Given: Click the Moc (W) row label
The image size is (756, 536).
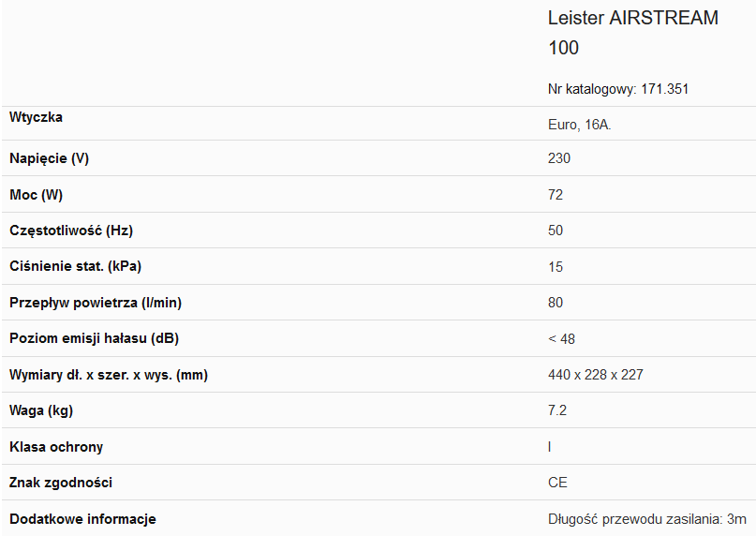Looking at the screenshot, I should [x=37, y=194].
